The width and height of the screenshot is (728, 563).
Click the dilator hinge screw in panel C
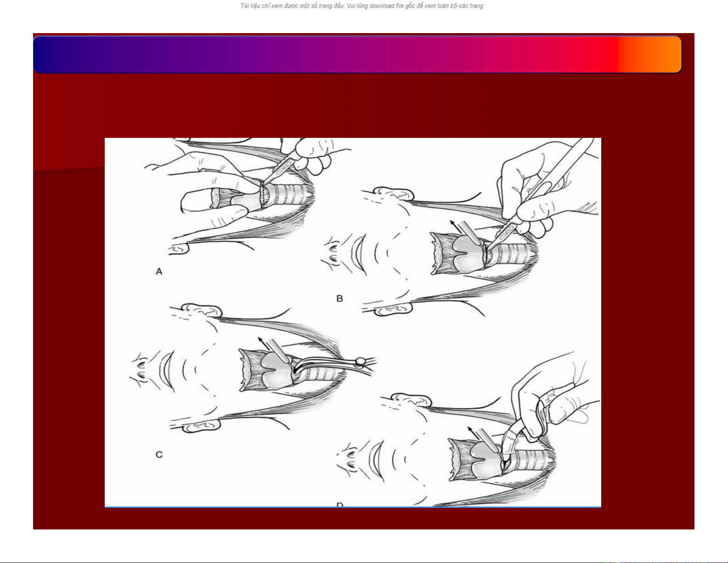361,361
